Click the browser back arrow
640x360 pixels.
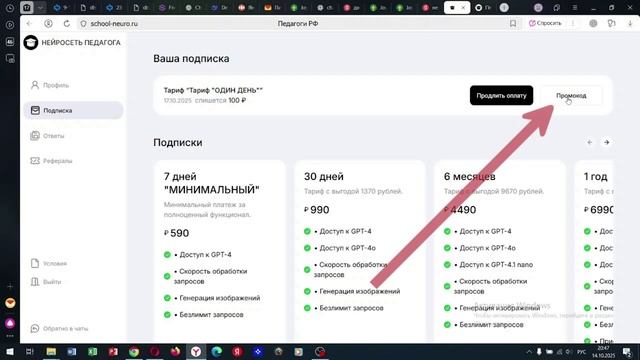point(29,24)
